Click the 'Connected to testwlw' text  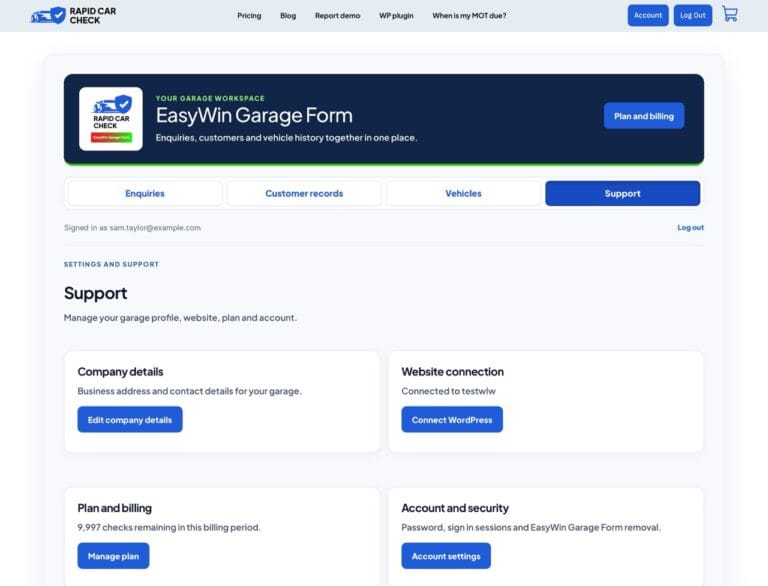pos(448,391)
